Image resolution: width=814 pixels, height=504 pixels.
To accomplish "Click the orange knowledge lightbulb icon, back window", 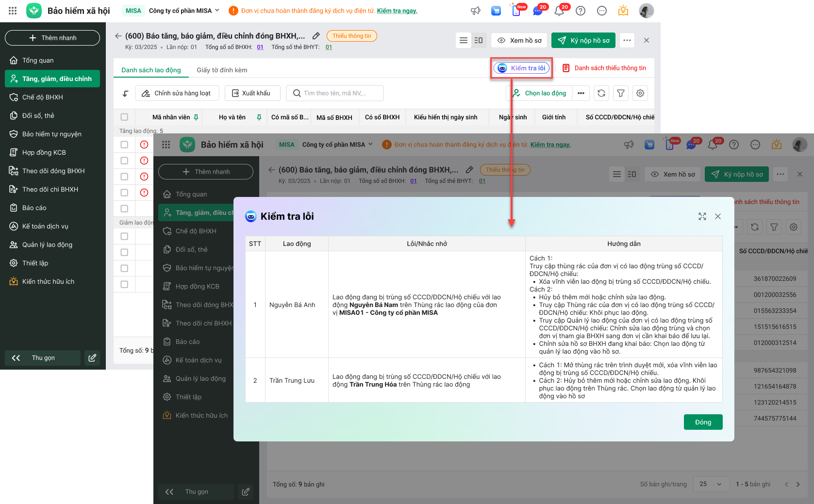I will tap(623, 11).
